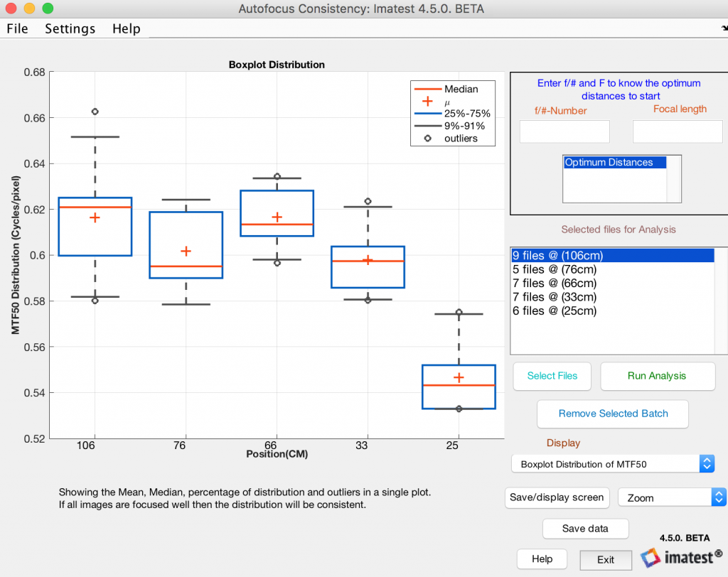Click the Position(CM) axis label
Image resolution: width=728 pixels, height=577 pixels.
277,454
